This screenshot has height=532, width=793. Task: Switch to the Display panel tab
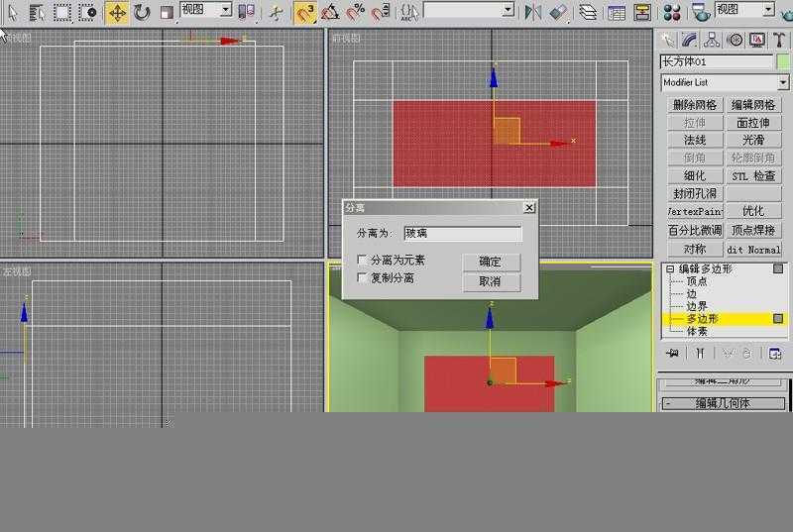(757, 40)
